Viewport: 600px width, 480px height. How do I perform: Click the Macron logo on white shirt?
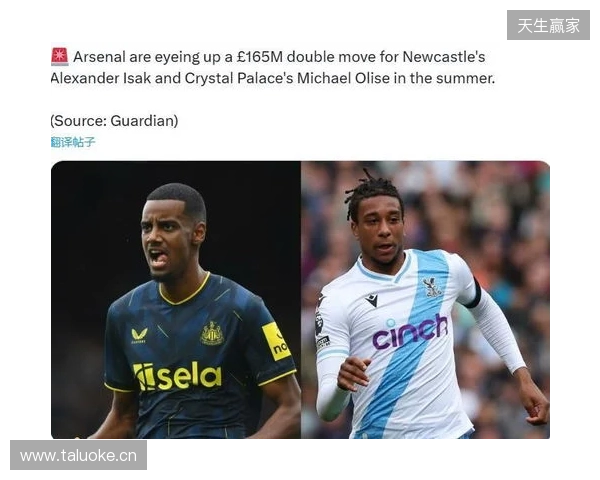coord(371,300)
